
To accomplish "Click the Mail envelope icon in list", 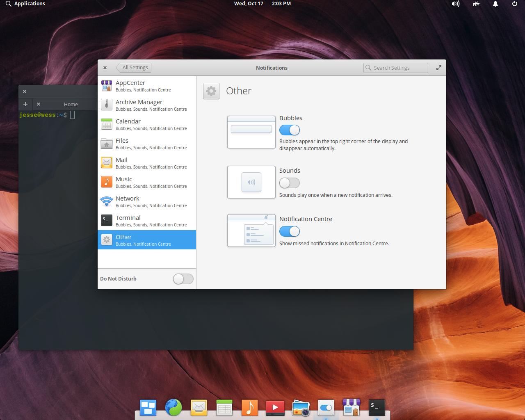I will (107, 163).
